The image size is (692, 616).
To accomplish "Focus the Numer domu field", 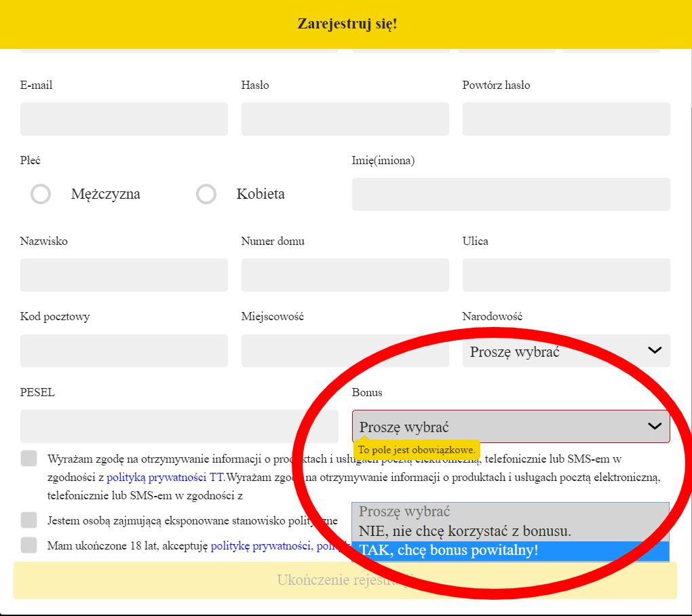I will 345,275.
